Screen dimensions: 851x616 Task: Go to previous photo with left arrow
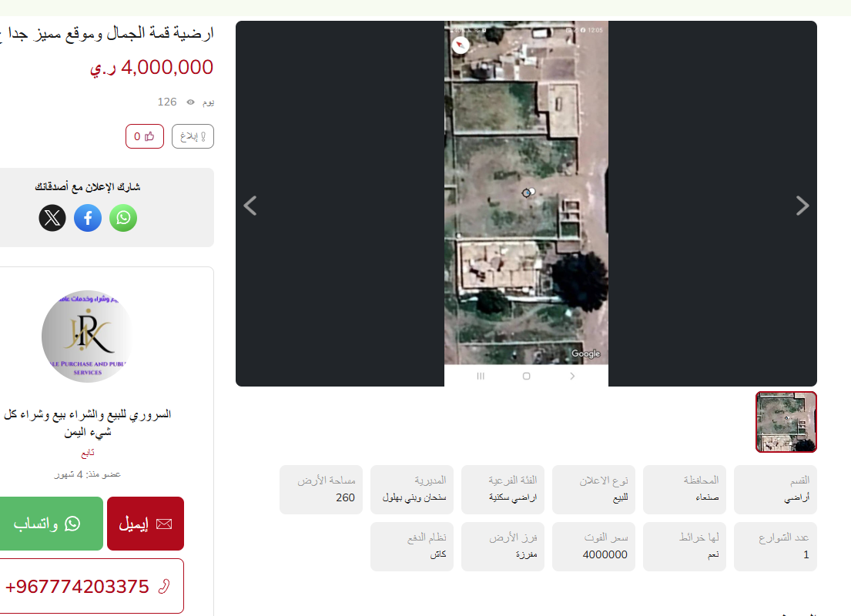250,206
